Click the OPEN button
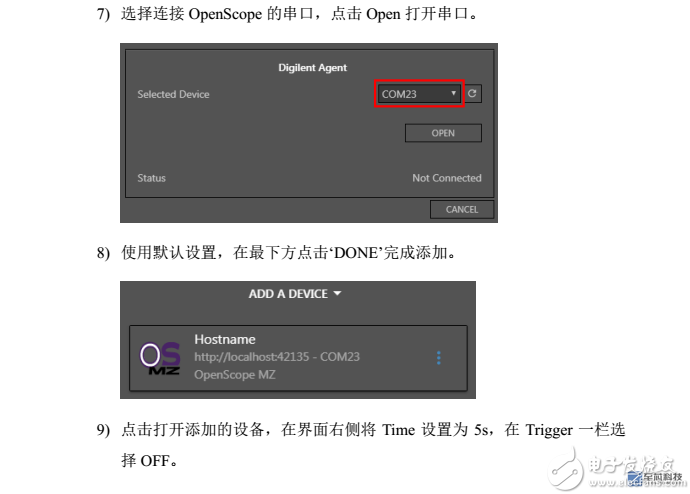The height and width of the screenshot is (494, 690). click(x=443, y=133)
